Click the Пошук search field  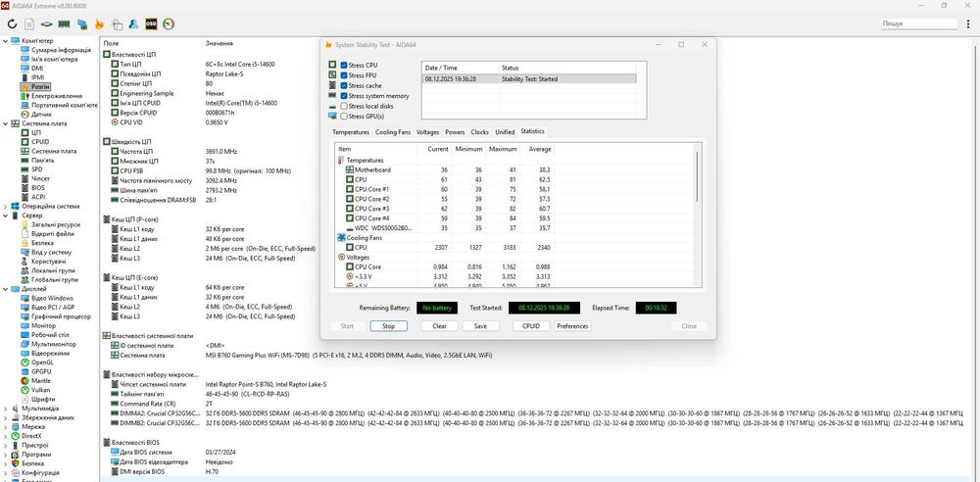click(919, 24)
